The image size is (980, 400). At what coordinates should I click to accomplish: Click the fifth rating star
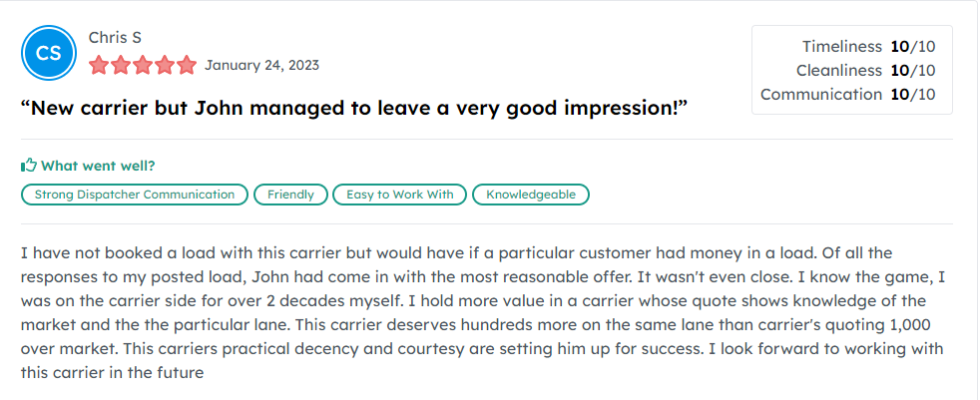pyautogui.click(x=187, y=66)
